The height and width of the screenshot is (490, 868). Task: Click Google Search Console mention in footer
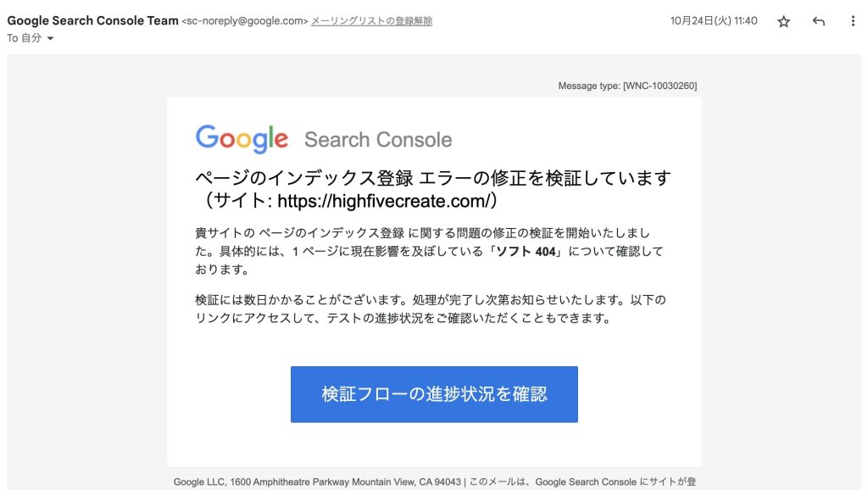point(586,482)
